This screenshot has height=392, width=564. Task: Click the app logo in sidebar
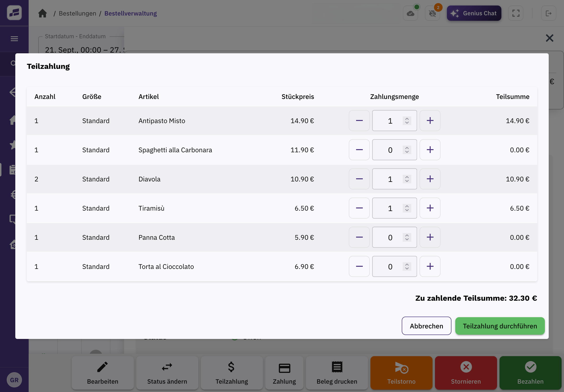[x=14, y=12]
